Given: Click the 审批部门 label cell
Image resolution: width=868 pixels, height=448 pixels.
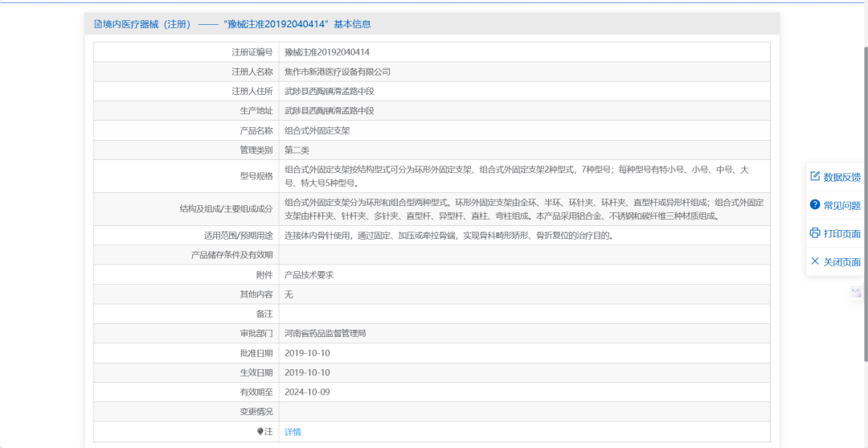Looking at the screenshot, I should (x=186, y=333).
